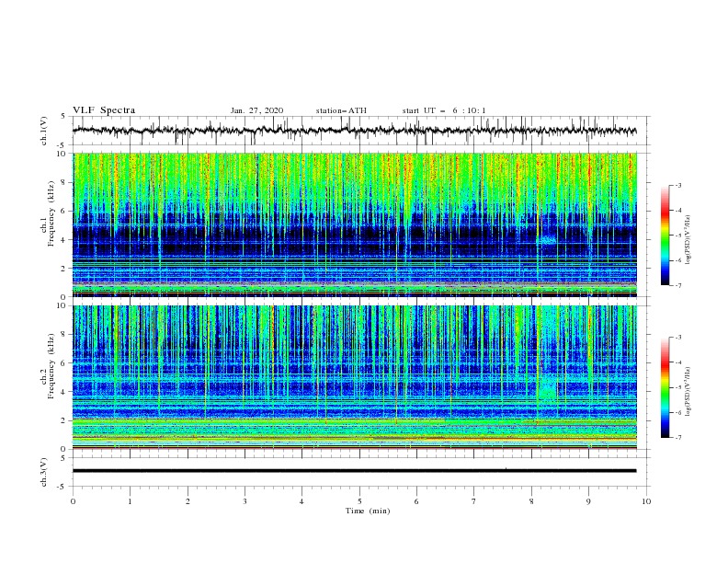Click the time axis tick label "4"
This screenshot has width=728, height=563.
pos(301,501)
